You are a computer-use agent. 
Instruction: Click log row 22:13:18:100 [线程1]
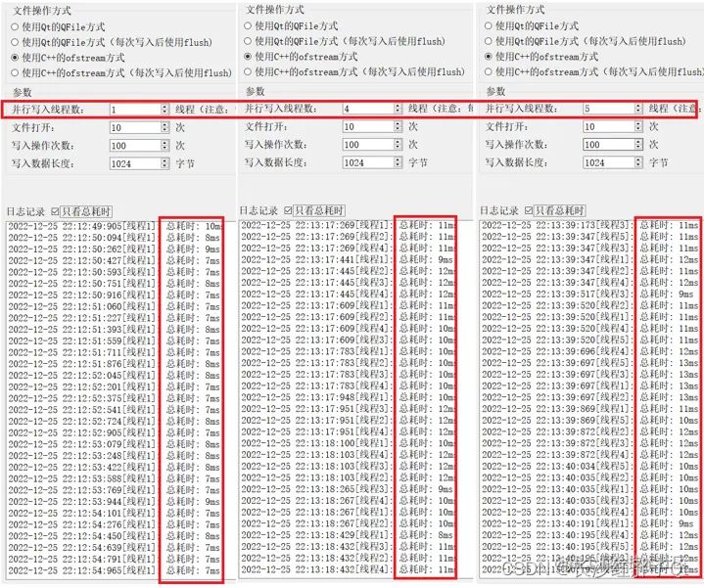[348, 443]
